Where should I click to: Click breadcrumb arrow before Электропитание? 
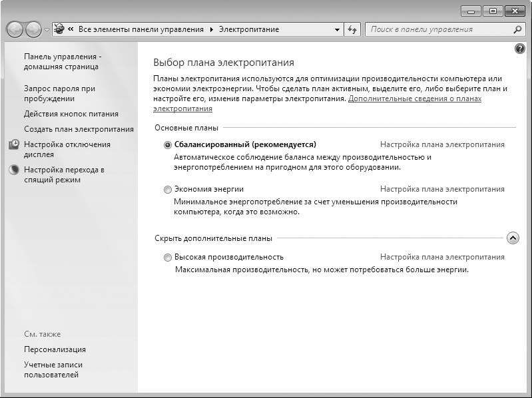coord(211,29)
